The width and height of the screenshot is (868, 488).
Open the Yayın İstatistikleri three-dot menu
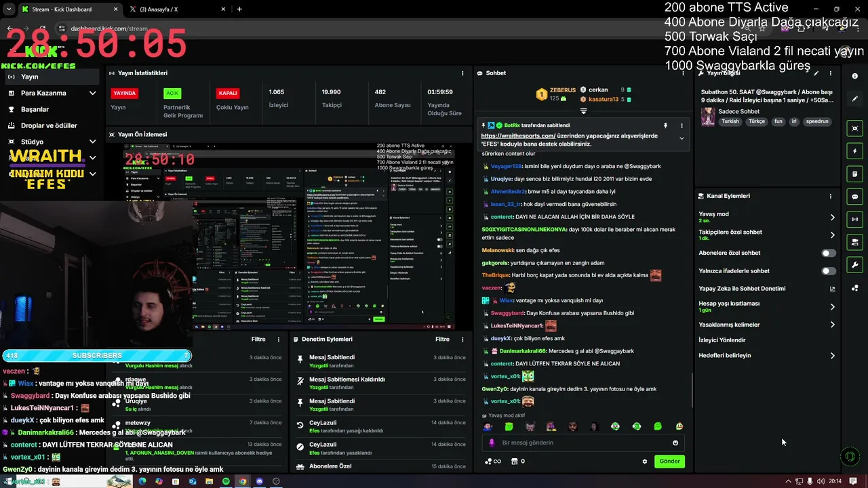(463, 73)
